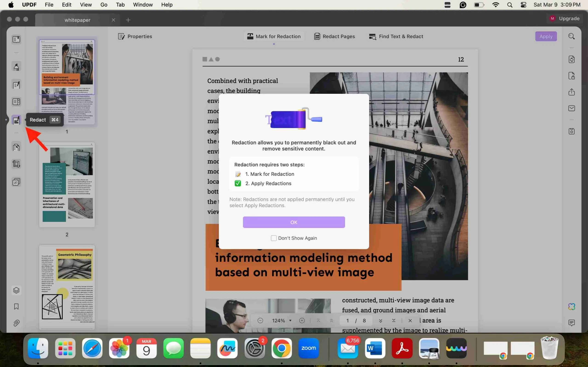588x367 pixels.
Task: Click the Page Management icon
Action: [x=17, y=147]
